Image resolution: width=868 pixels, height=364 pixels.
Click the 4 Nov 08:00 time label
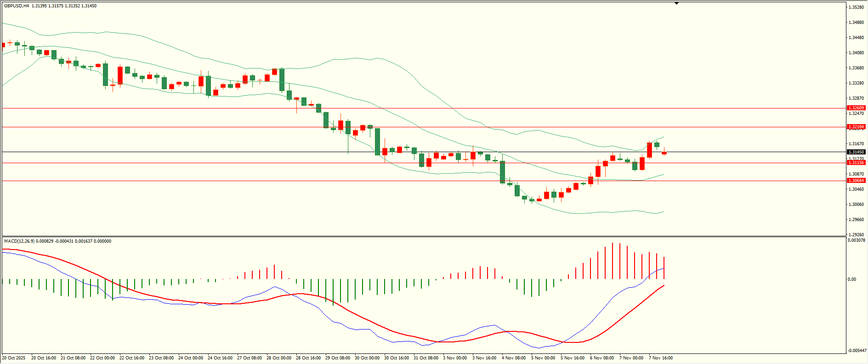tap(514, 358)
